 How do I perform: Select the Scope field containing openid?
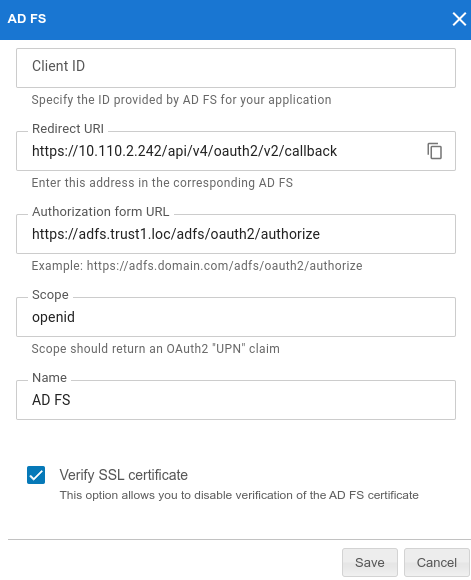[x=236, y=317]
